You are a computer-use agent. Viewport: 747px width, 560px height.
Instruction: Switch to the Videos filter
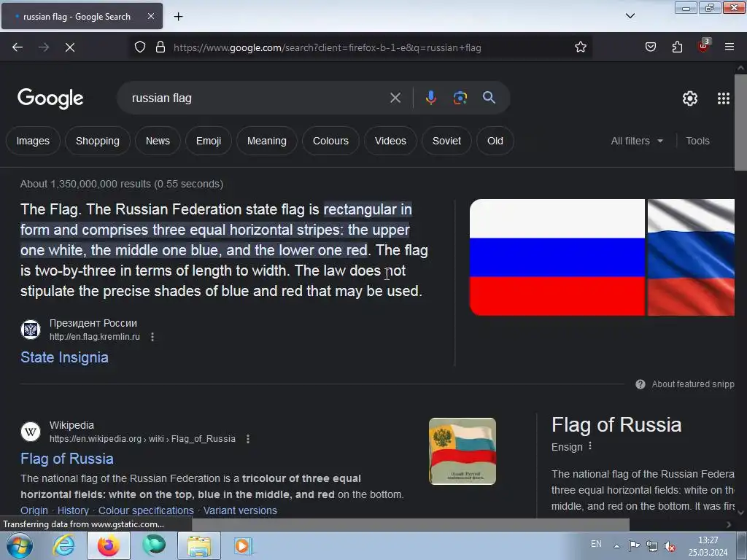pos(390,141)
